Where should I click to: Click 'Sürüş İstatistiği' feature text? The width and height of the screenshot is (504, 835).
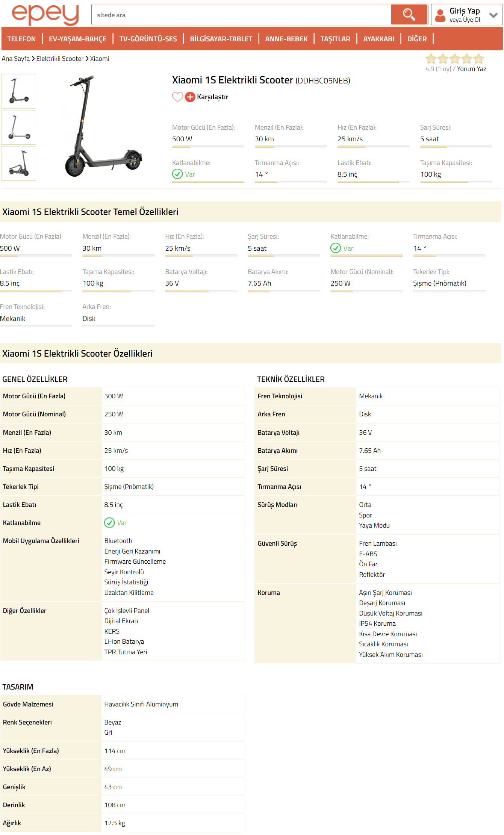click(x=126, y=582)
